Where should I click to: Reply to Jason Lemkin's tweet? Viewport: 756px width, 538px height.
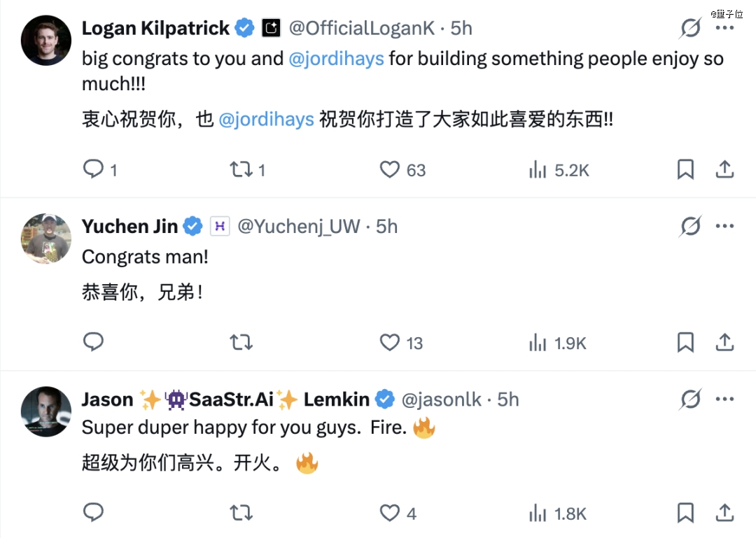94,514
